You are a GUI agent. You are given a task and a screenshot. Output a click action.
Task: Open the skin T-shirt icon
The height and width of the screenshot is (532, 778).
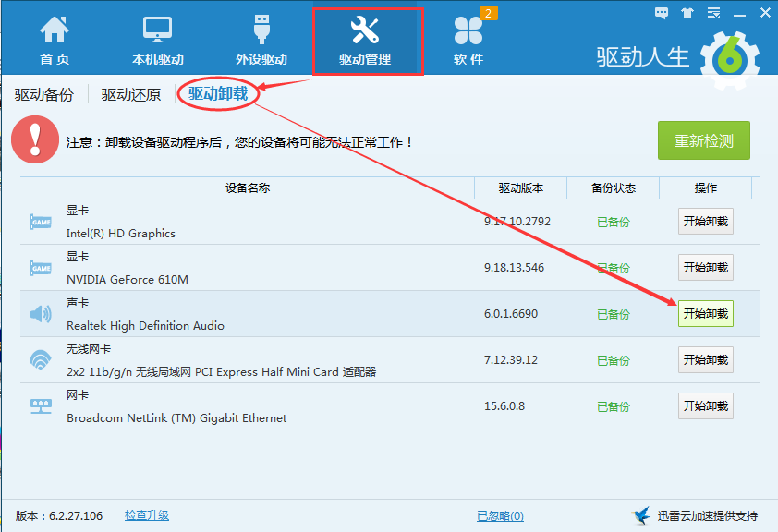[x=687, y=13]
